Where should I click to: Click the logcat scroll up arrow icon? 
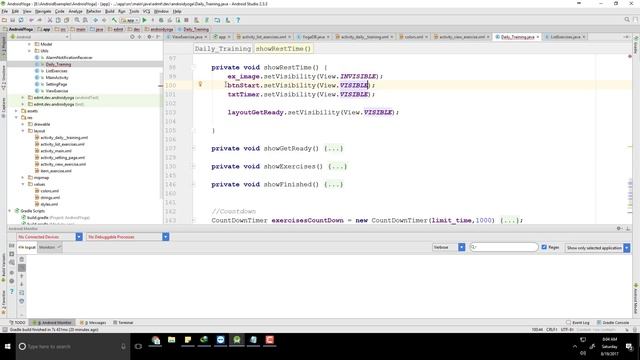pos(22,276)
